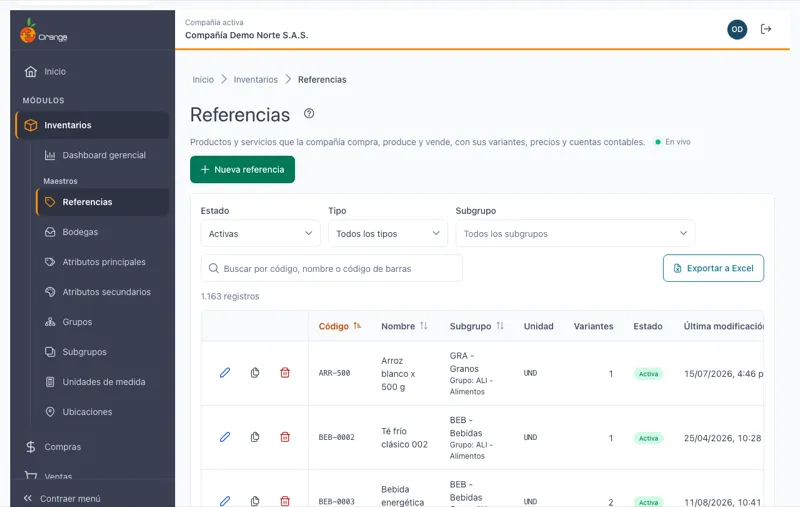Click the Inicio breadcrumb link
The width and height of the screenshot is (800, 507).
click(203, 80)
